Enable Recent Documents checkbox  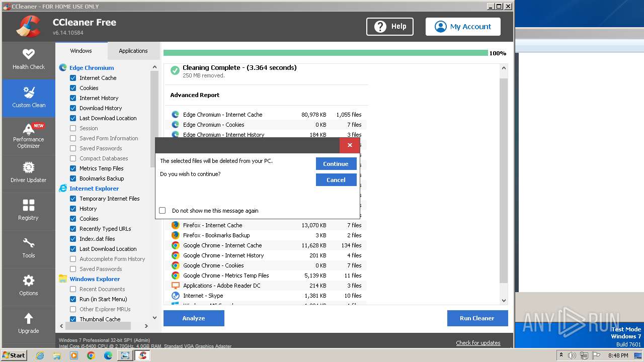[73, 289]
